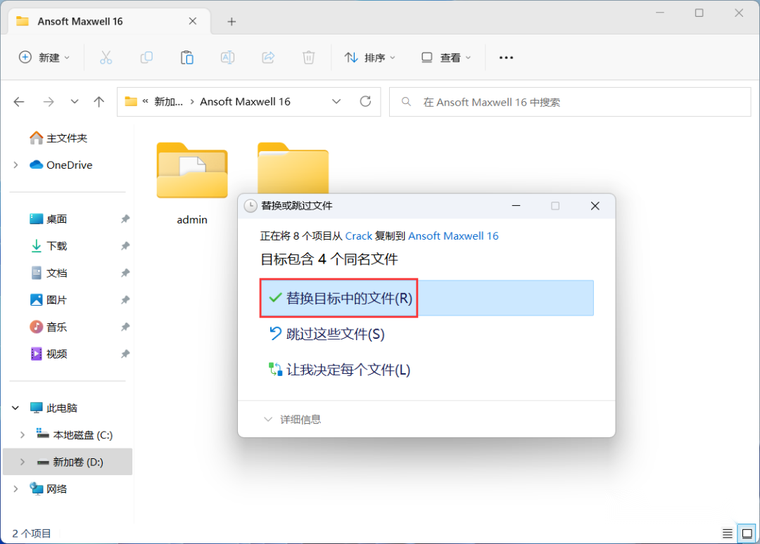Image resolution: width=760 pixels, height=544 pixels.
Task: Click the Copy icon in toolbar
Action: [x=146, y=58]
